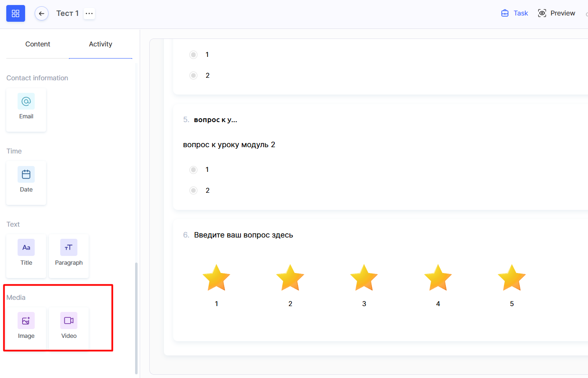
Task: Select radio option 1 in top question
Action: coord(193,55)
